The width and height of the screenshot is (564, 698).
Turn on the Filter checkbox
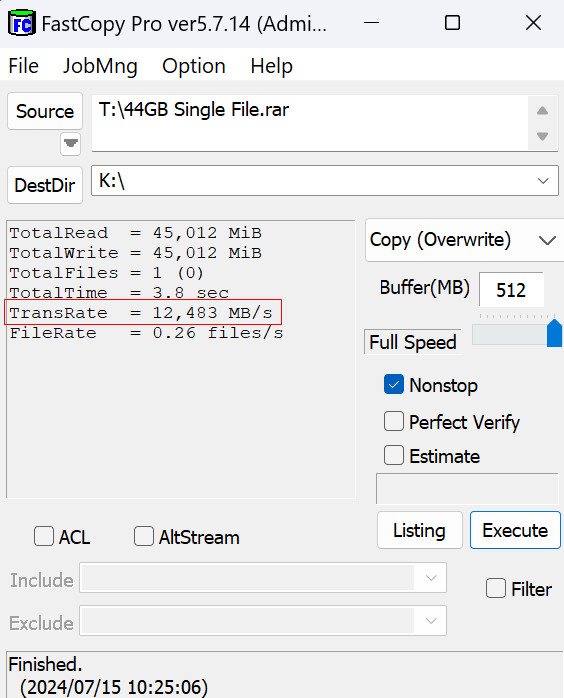tap(496, 588)
